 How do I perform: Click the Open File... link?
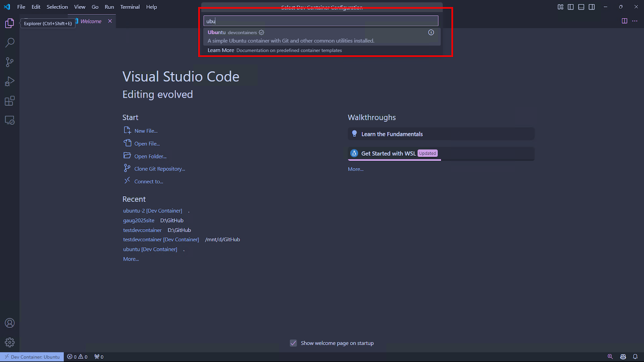point(147,144)
